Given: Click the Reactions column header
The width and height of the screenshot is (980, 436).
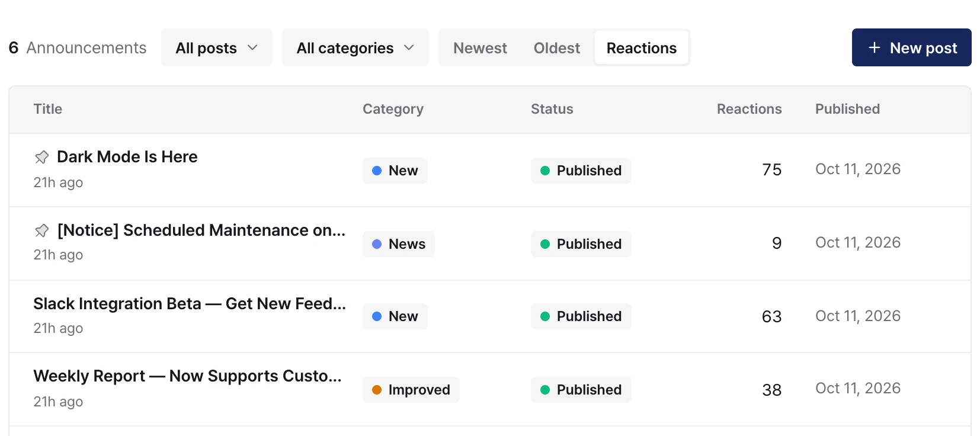Looking at the screenshot, I should pos(750,109).
